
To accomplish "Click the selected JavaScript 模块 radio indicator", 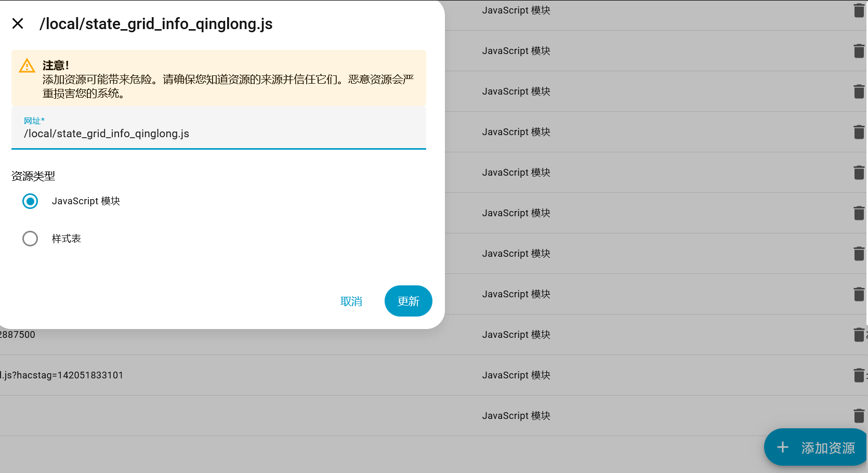I will pyautogui.click(x=30, y=201).
